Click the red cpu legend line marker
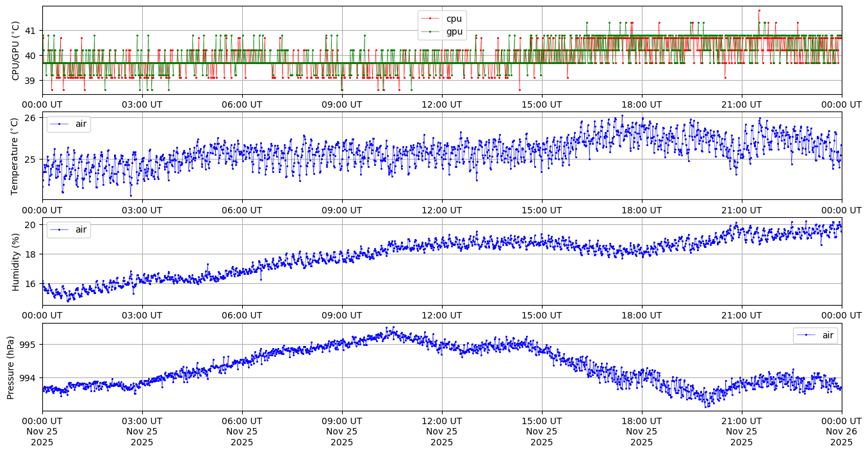 coord(430,19)
